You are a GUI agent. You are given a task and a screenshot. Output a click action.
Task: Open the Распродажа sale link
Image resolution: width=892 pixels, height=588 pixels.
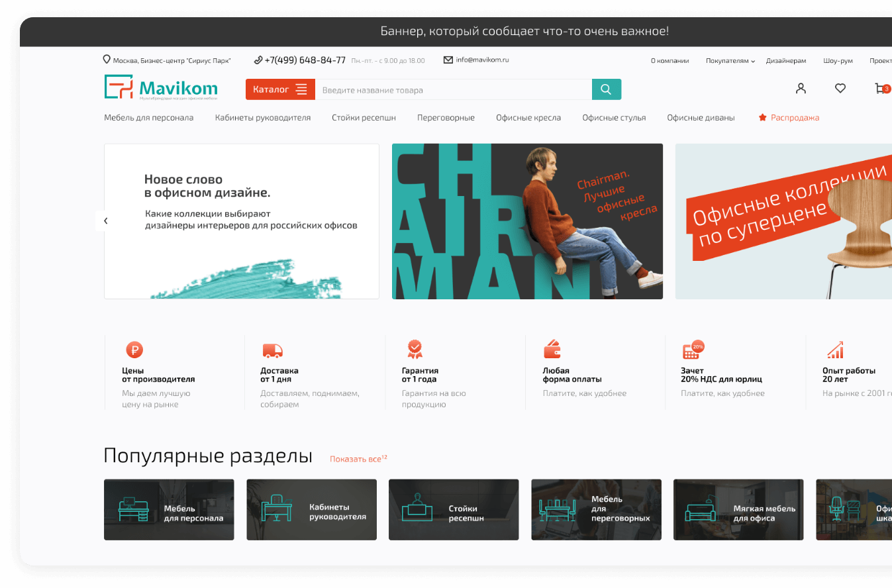(x=789, y=118)
